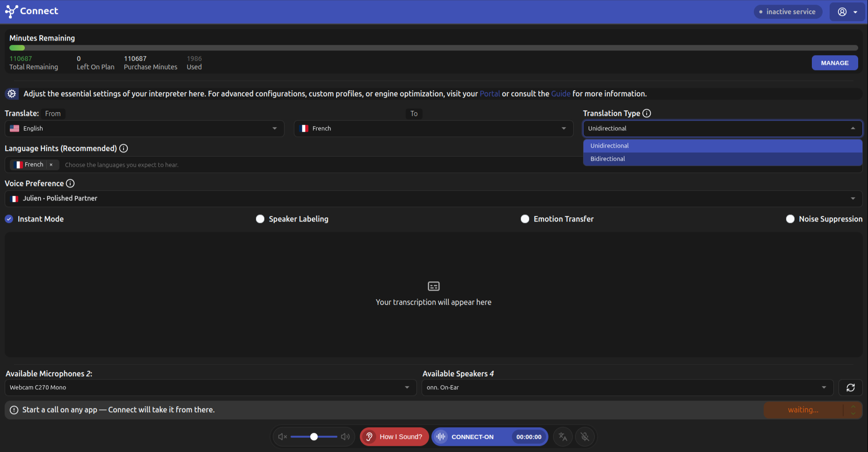The width and height of the screenshot is (868, 452).
Task: Click the loud volume speaker icon
Action: 345,437
